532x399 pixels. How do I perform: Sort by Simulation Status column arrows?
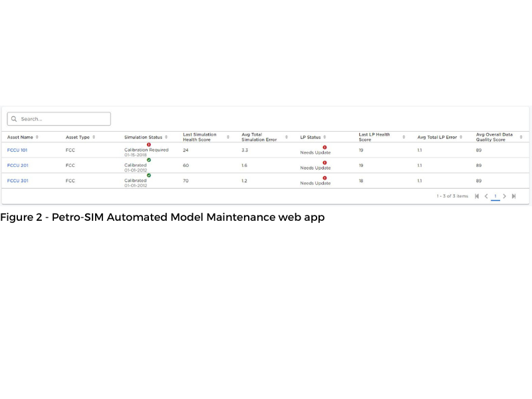166,137
